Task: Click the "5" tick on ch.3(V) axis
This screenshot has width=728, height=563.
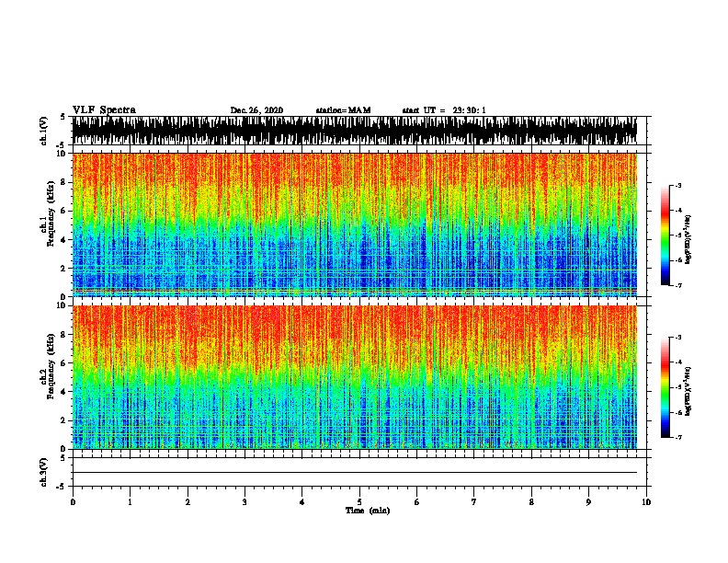Action: pos(63,458)
